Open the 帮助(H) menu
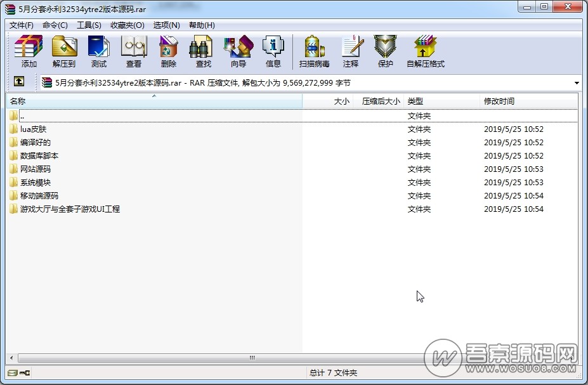 (202, 25)
